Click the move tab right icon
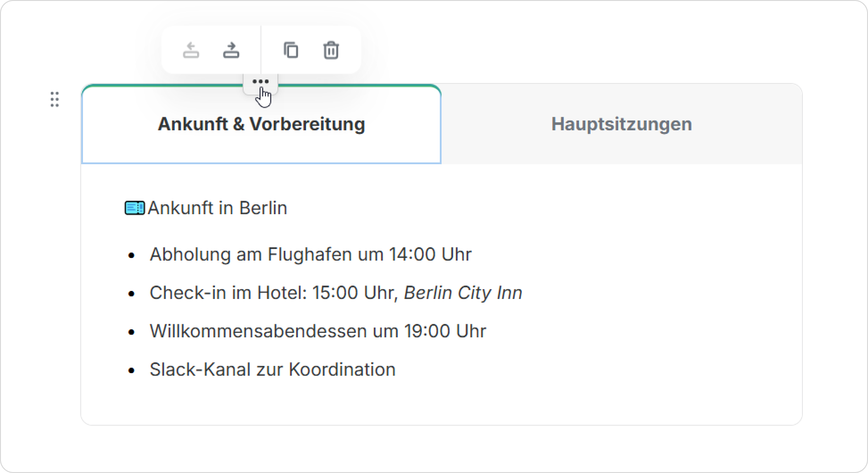Screen dimensions: 868x473 [231, 50]
